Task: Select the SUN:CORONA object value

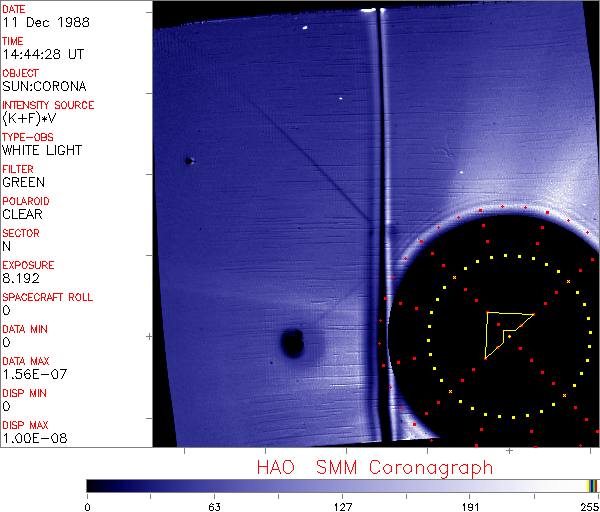Action: click(x=44, y=86)
